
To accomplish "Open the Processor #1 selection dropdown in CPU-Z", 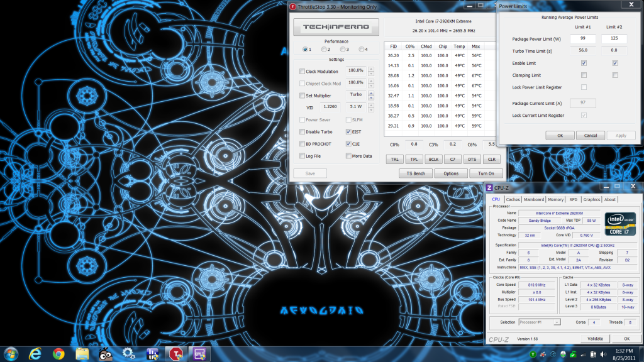I will pyautogui.click(x=540, y=322).
